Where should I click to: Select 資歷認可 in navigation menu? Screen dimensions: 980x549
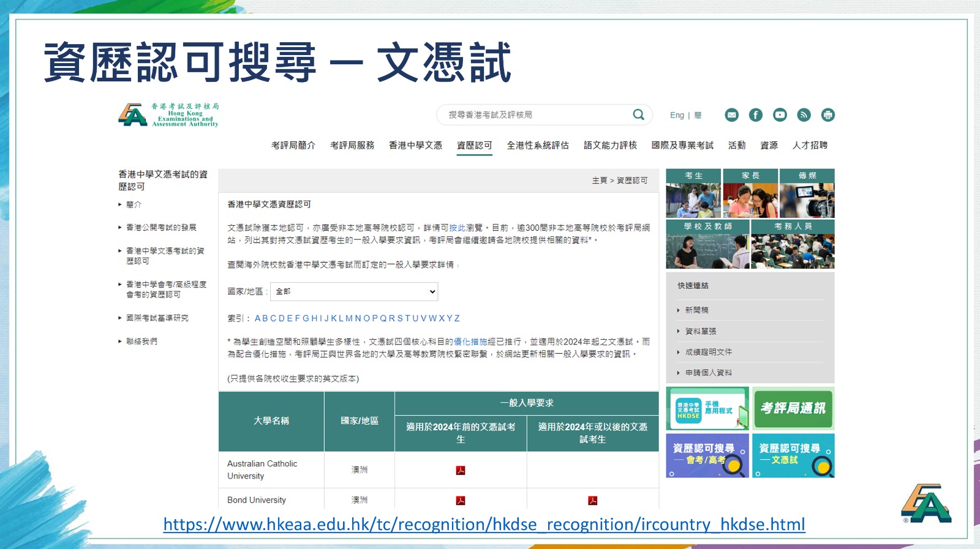coord(474,146)
